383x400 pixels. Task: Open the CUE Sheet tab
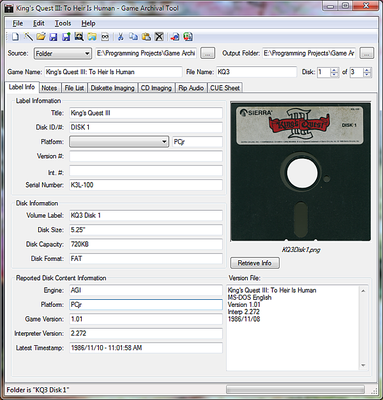(x=225, y=88)
